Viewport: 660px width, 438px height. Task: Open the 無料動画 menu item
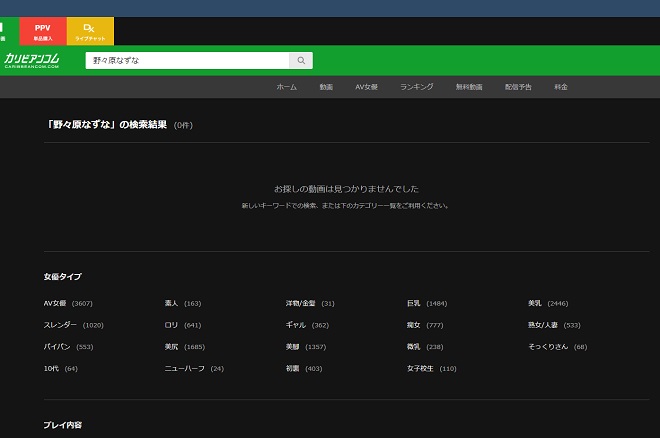tap(469, 87)
